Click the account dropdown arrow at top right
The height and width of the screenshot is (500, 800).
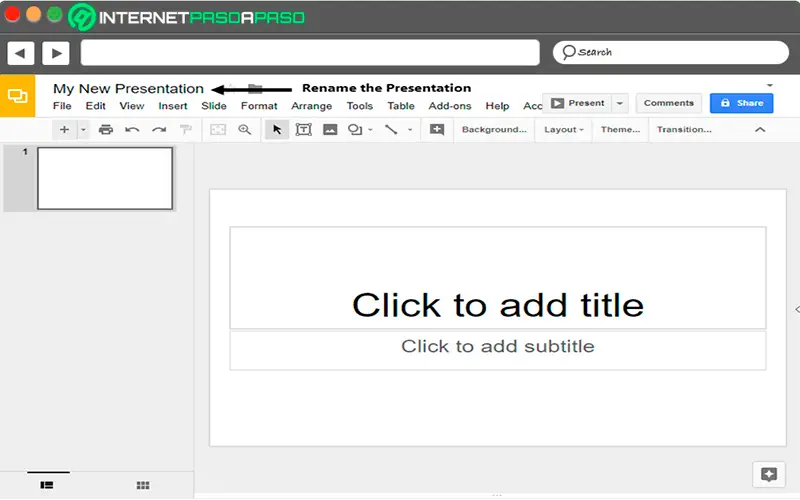coord(770,85)
